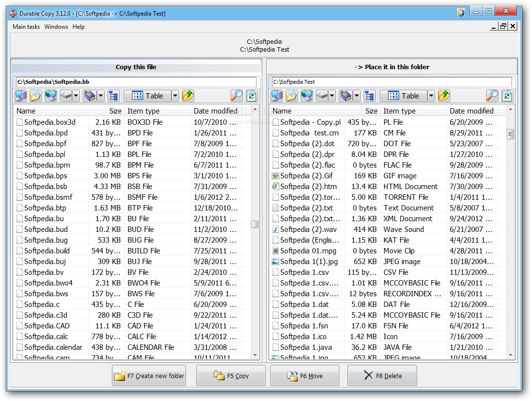The height and width of the screenshot is (401, 532).
Task: Click the favorites book icon in right pane
Action: coord(346,96)
